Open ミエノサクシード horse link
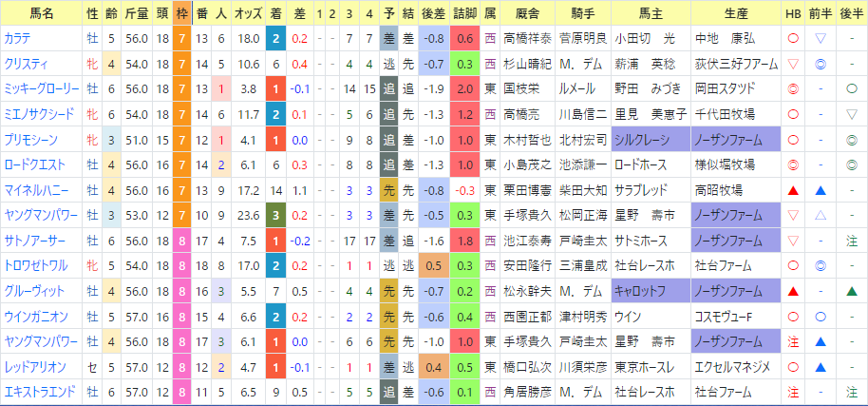 pos(39,115)
